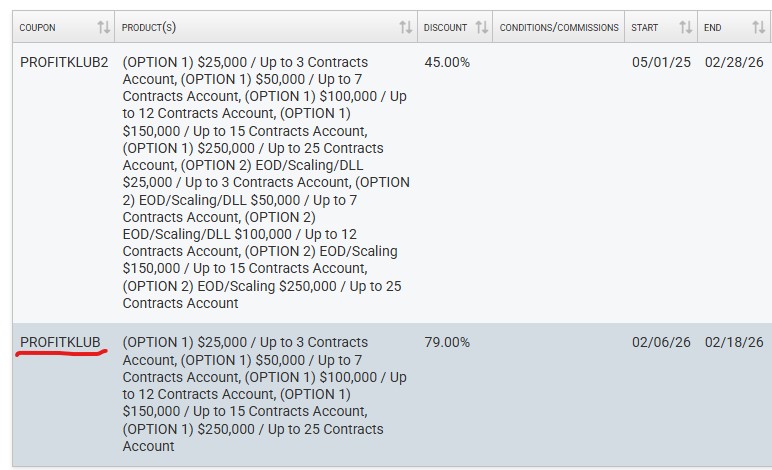Select the PROFITKLUB2 coupon code
Image resolution: width=772 pixels, height=470 pixels.
[64, 62]
